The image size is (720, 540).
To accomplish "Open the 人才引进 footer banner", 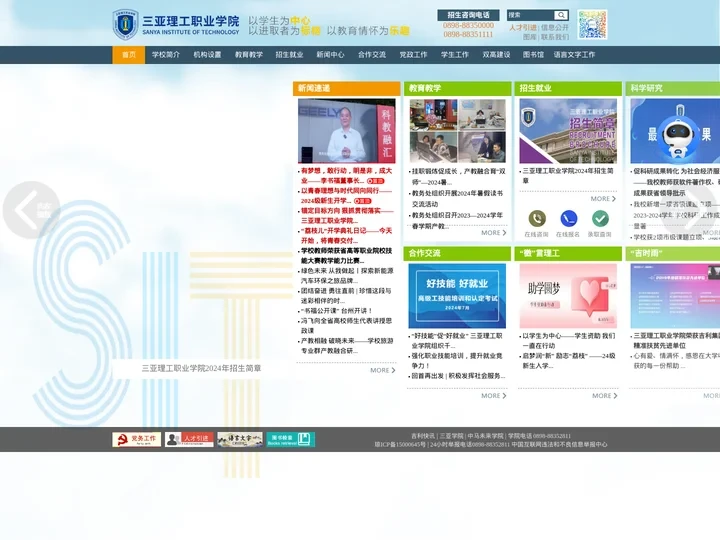I will pyautogui.click(x=189, y=439).
